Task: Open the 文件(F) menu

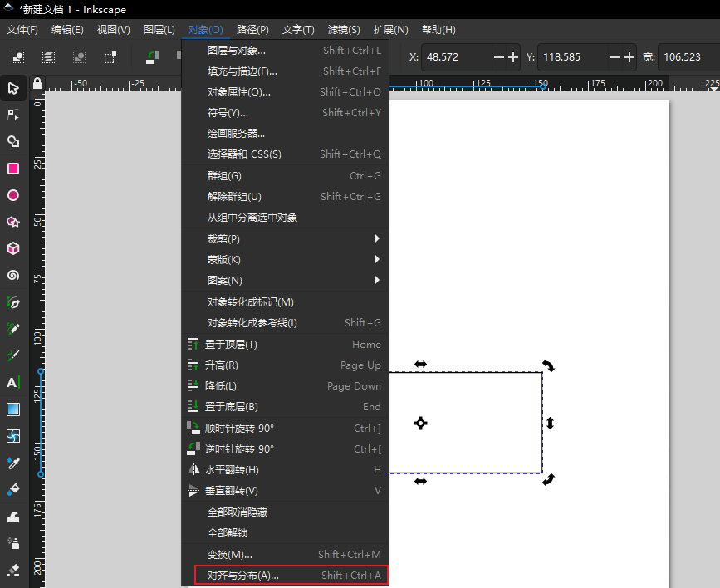Action: [x=22, y=30]
